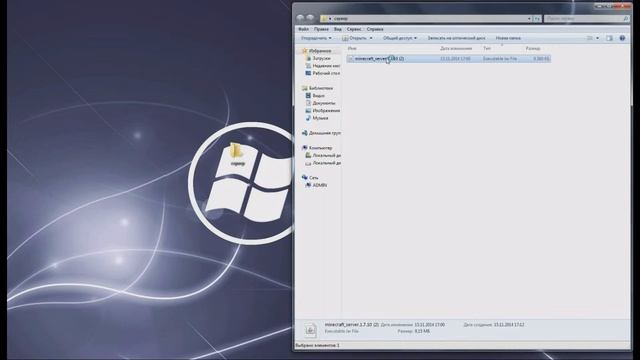
Task: Open the address bar history dropdown
Action: pos(529,18)
